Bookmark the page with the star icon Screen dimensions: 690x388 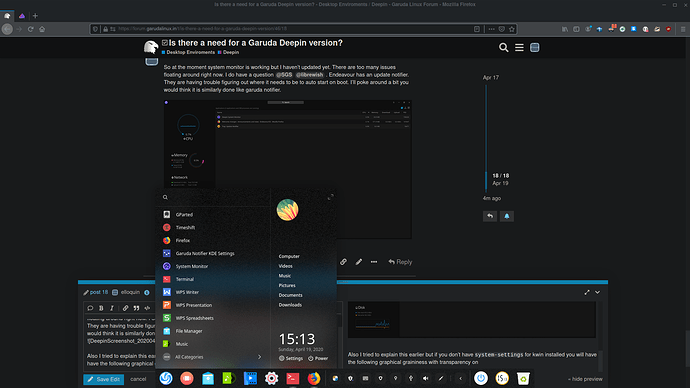pos(512,29)
